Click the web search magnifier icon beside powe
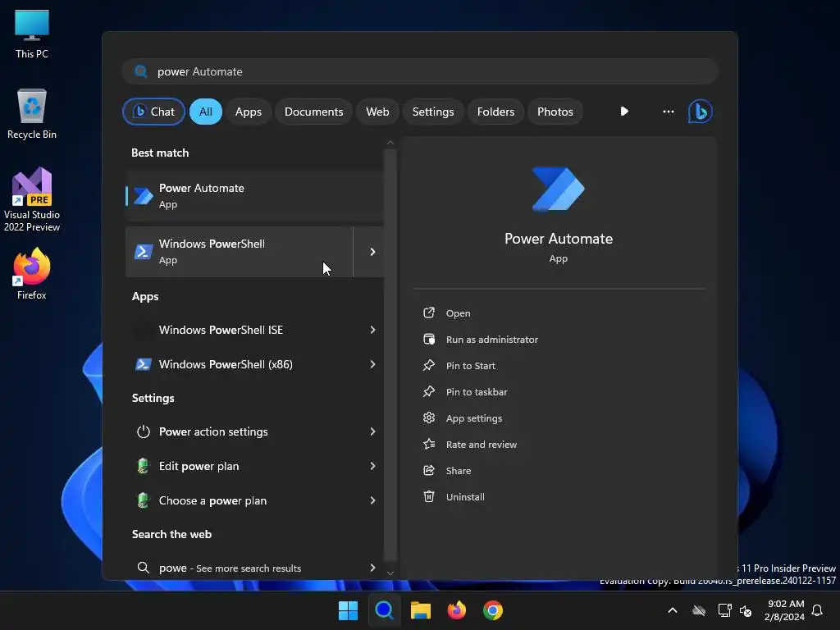Image resolution: width=840 pixels, height=630 pixels. 143,568
